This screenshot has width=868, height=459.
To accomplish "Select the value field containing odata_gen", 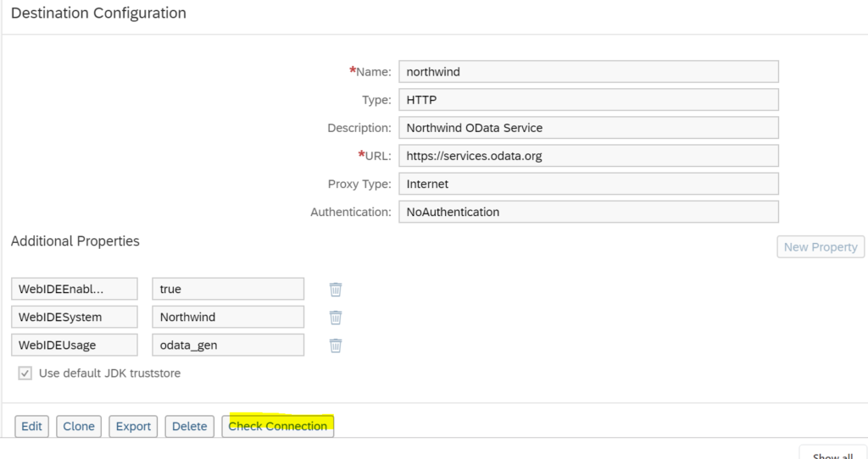I will tap(228, 345).
